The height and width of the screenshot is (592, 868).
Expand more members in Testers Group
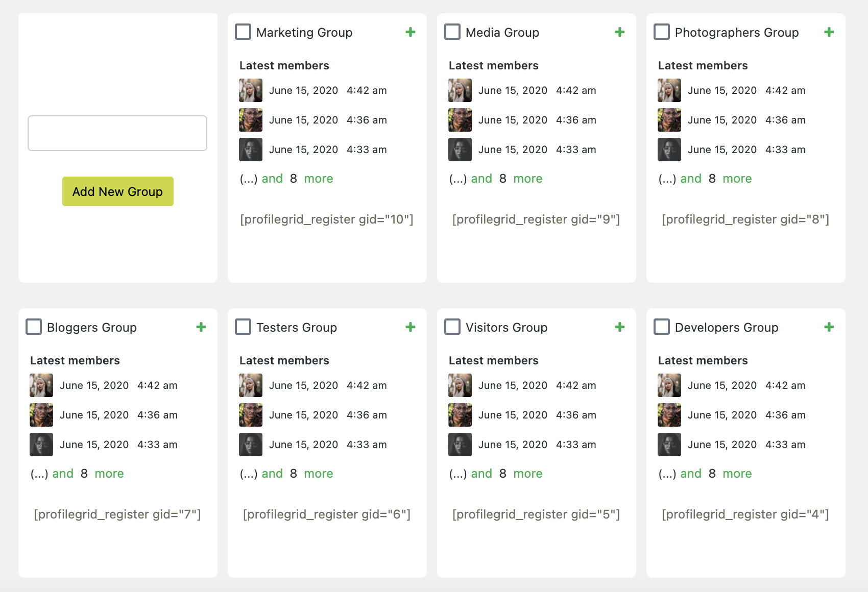point(318,474)
